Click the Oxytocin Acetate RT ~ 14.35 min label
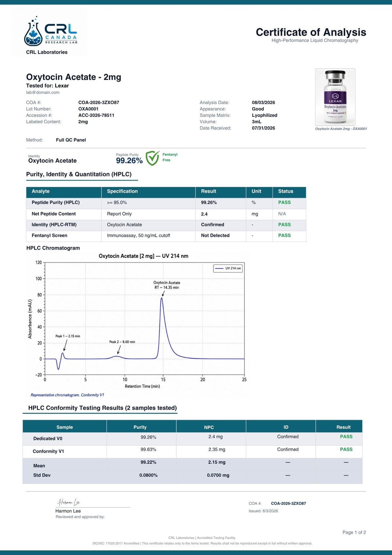Screen dimensions: 392x555 coord(167,285)
